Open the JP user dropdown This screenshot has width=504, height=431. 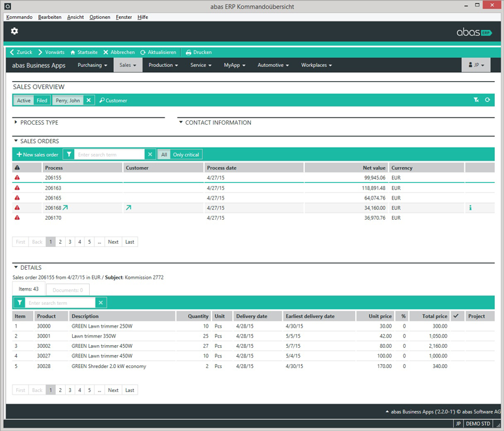click(x=476, y=65)
